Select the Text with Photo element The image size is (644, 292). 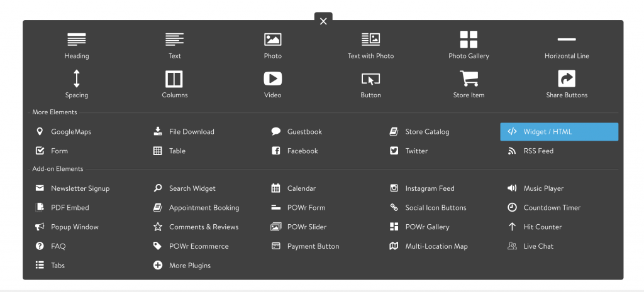(x=370, y=40)
